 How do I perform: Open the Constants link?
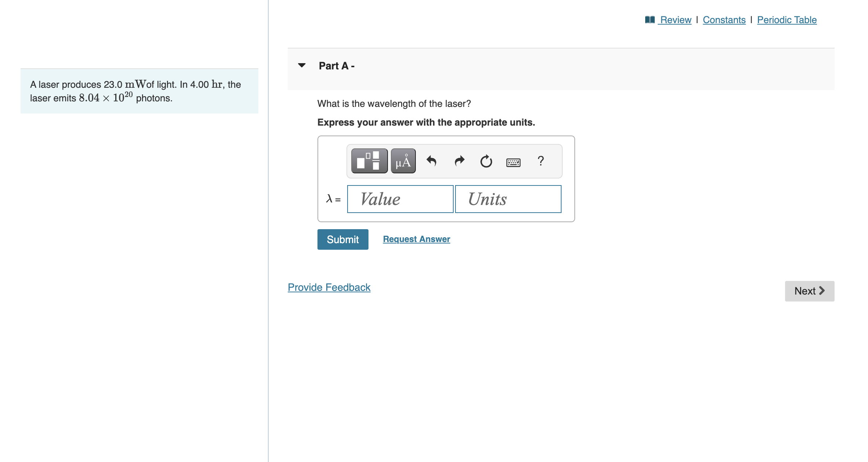click(x=724, y=20)
